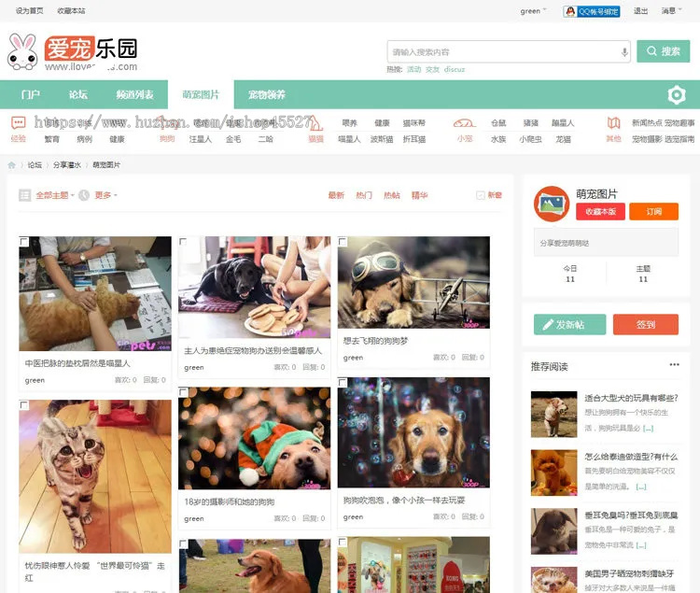Click the rabbit logo of 爱宠乐园
The width and height of the screenshot is (700, 593).
coord(22,52)
